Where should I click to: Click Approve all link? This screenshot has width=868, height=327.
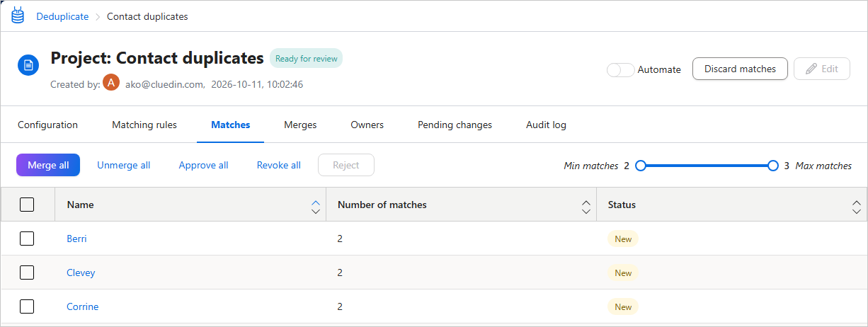point(203,165)
